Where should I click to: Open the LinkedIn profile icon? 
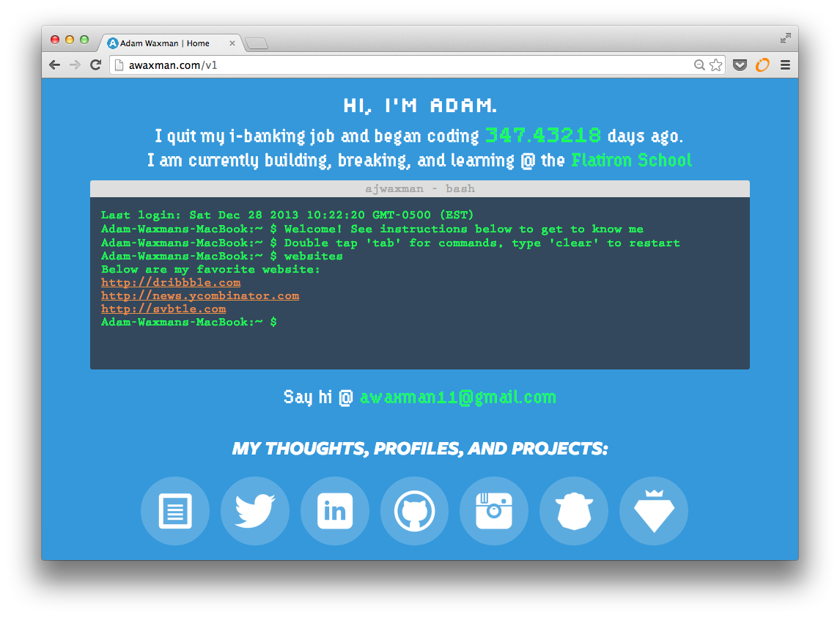tap(335, 511)
